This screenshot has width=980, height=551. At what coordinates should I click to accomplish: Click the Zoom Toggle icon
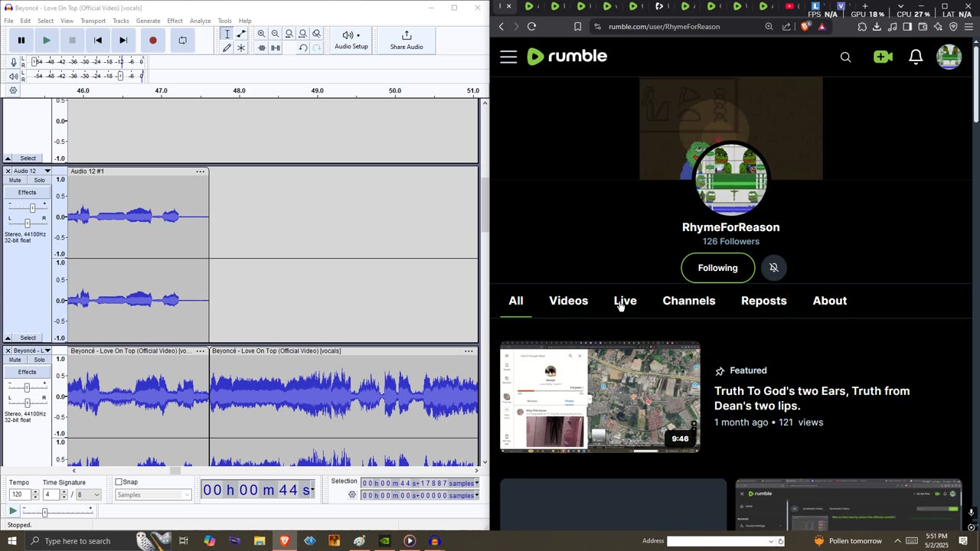[x=317, y=34]
